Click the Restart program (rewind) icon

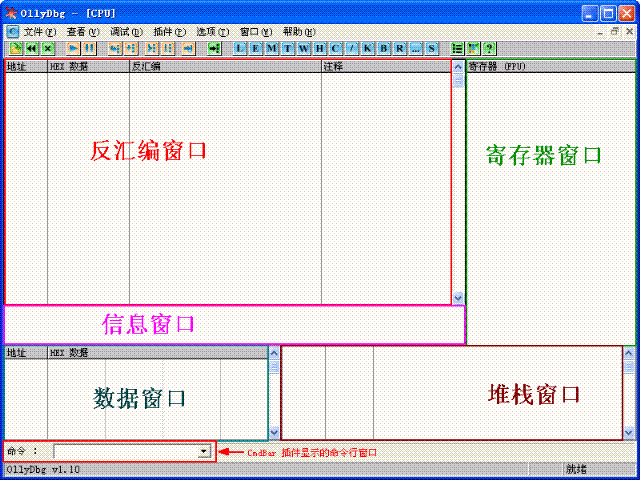pyautogui.click(x=32, y=49)
